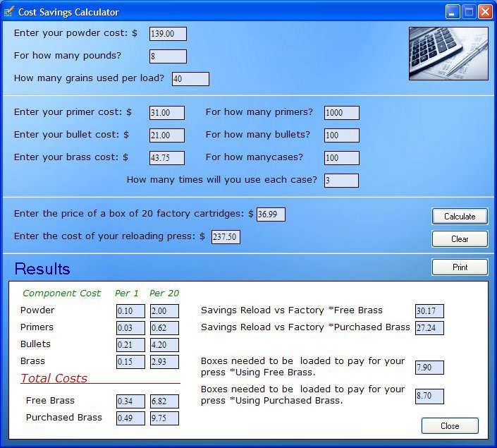Screen dimensions: 497x448
Task: Click the Close button in results panel
Action: 450,426
